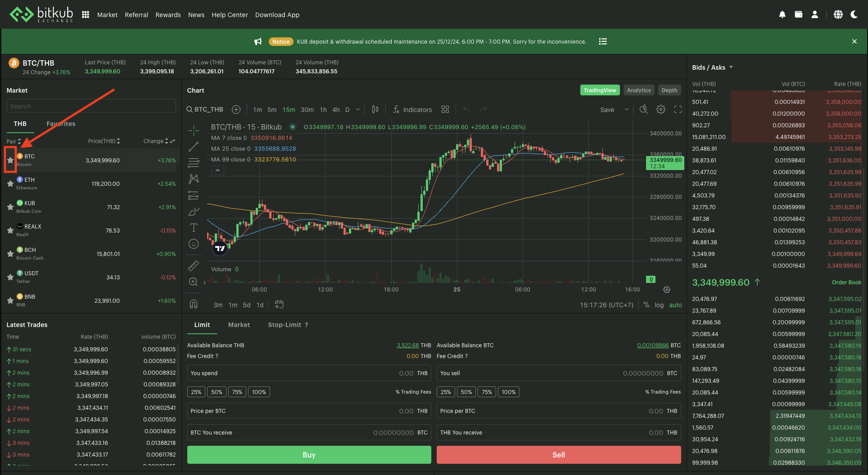Select the brush drawing tool
Screen dimensions: 868x475
click(194, 211)
